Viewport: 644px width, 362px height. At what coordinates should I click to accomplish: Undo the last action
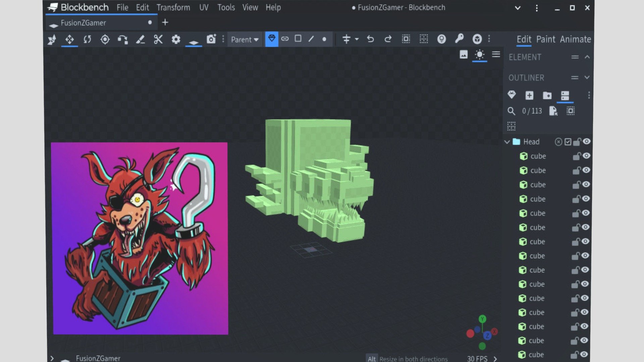[x=370, y=39]
